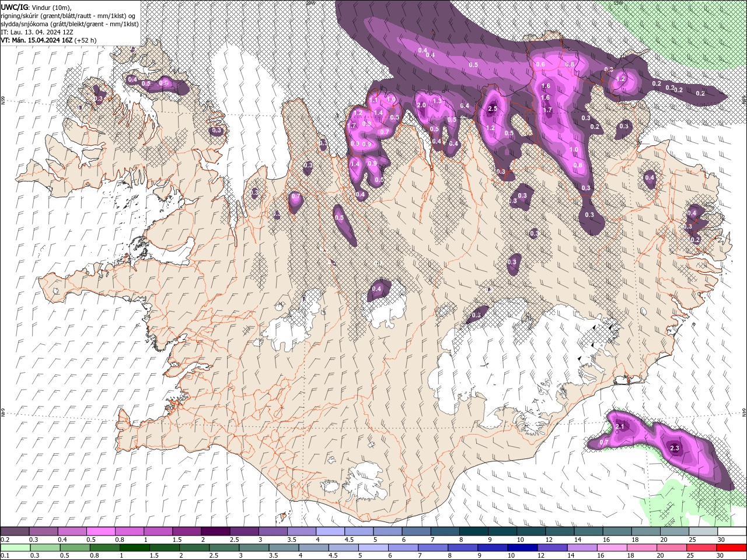Screen dimensions: 747x560
Task: Select the bright red 30 swatch in rain legend
Action: [731, 548]
